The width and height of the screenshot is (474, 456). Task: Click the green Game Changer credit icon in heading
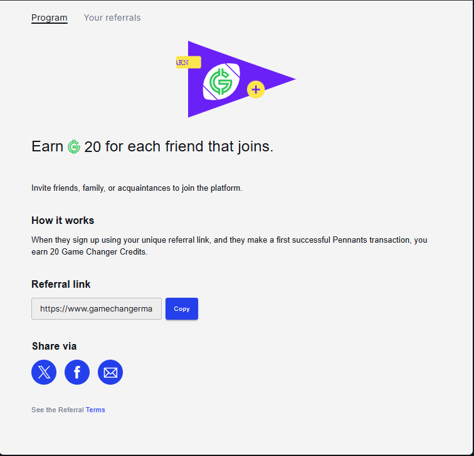coord(74,147)
